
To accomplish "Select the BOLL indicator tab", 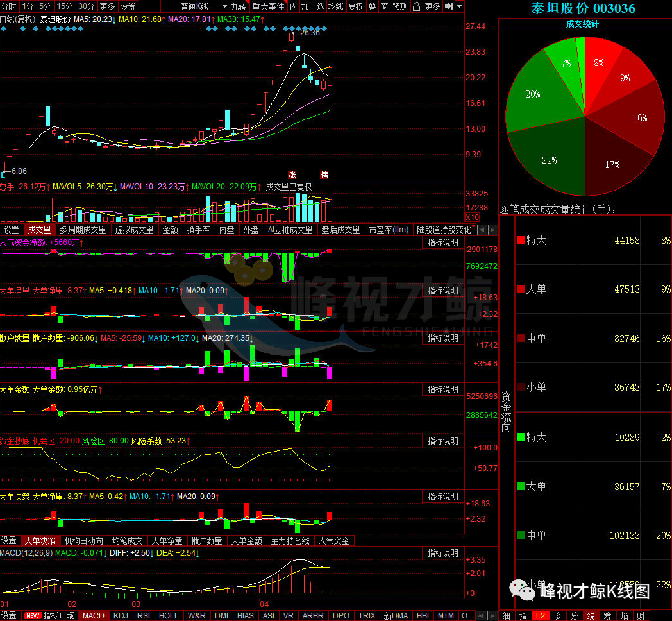I will pos(169,615).
